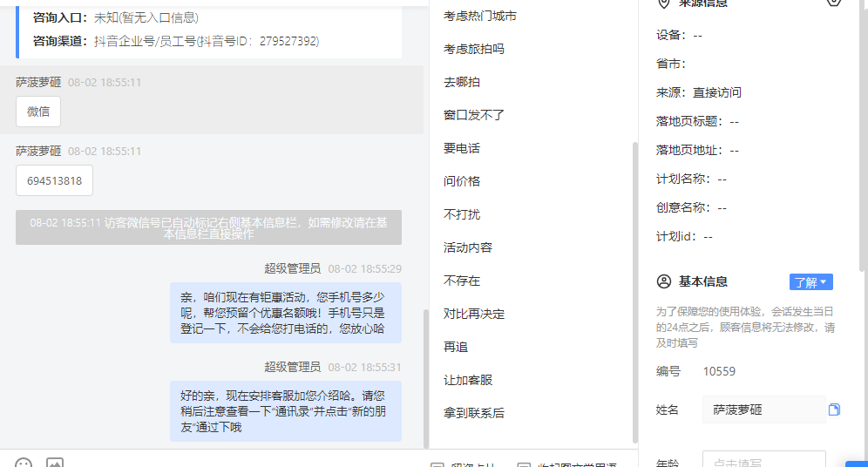Screen dimensions: 868x467
Task: Choose the 窗口发不了 quick reply
Action: 474,115
